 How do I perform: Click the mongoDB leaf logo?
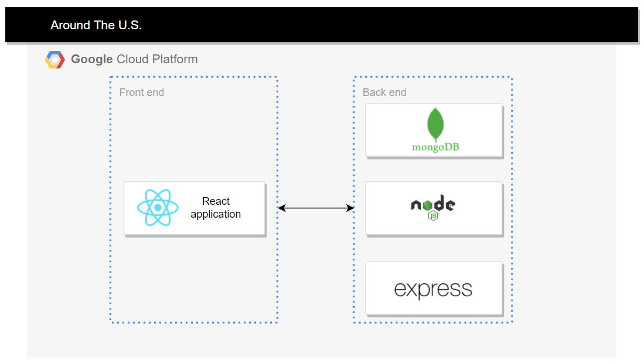tap(435, 124)
